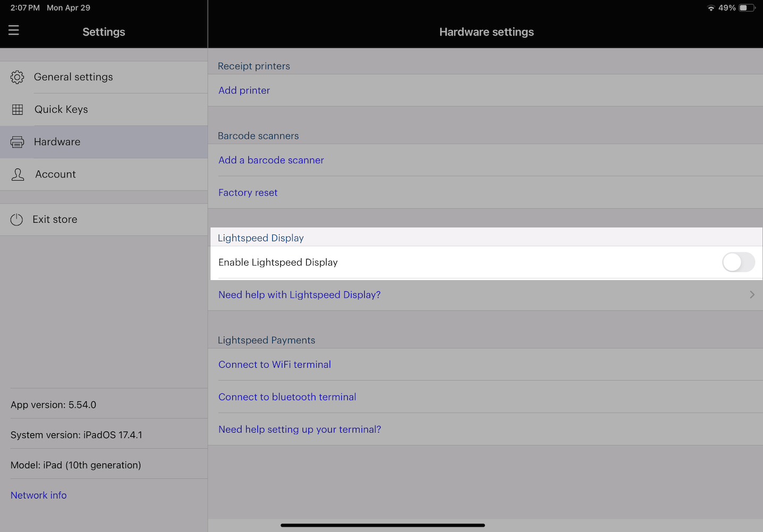
Task: Expand Need help with Lightspeed Display
Action: tap(299, 294)
